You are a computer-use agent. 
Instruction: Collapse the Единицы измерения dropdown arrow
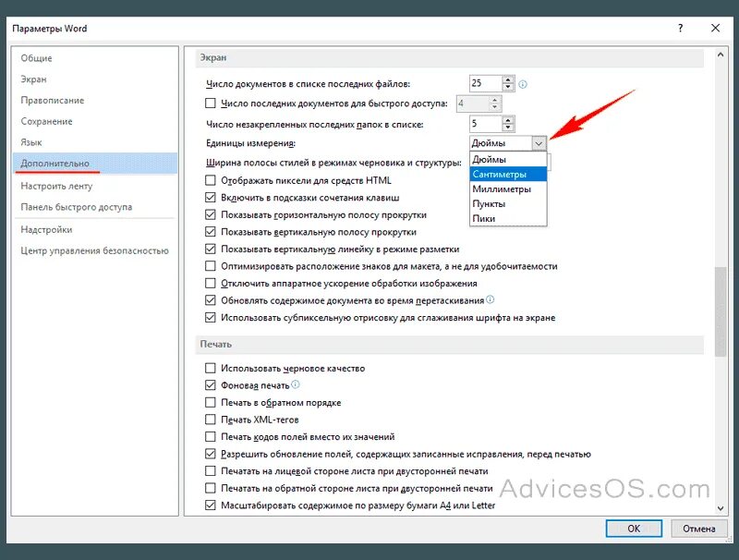[x=539, y=143]
